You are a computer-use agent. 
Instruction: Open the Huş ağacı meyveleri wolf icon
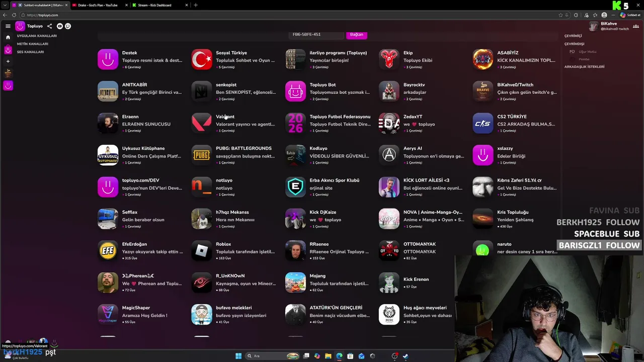click(389, 315)
